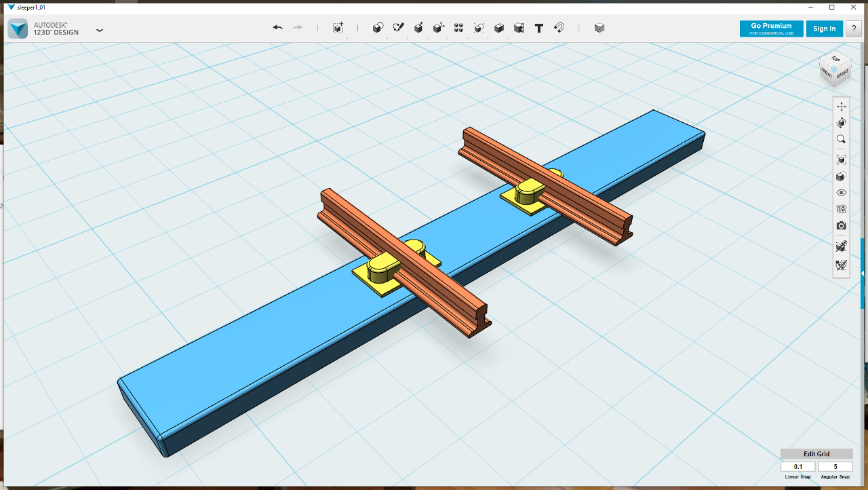The width and height of the screenshot is (868, 490).
Task: Toggle the bottom snap icon in navigation bar
Action: 842,265
